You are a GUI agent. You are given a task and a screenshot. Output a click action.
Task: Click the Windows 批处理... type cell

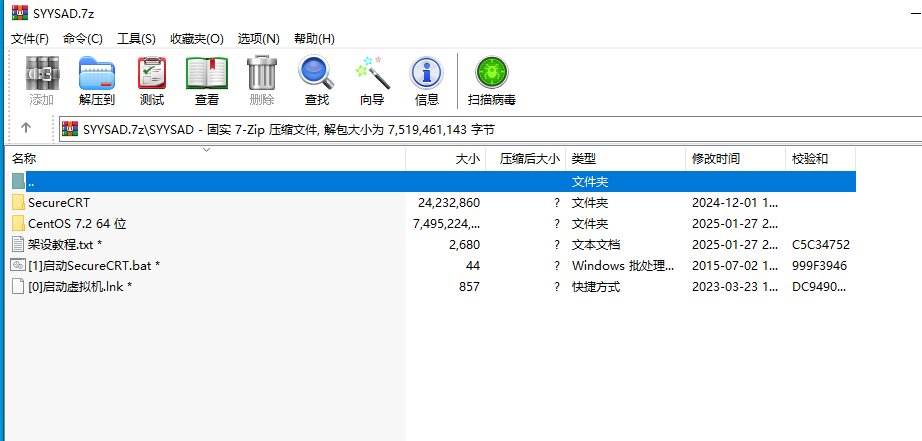pos(623,266)
